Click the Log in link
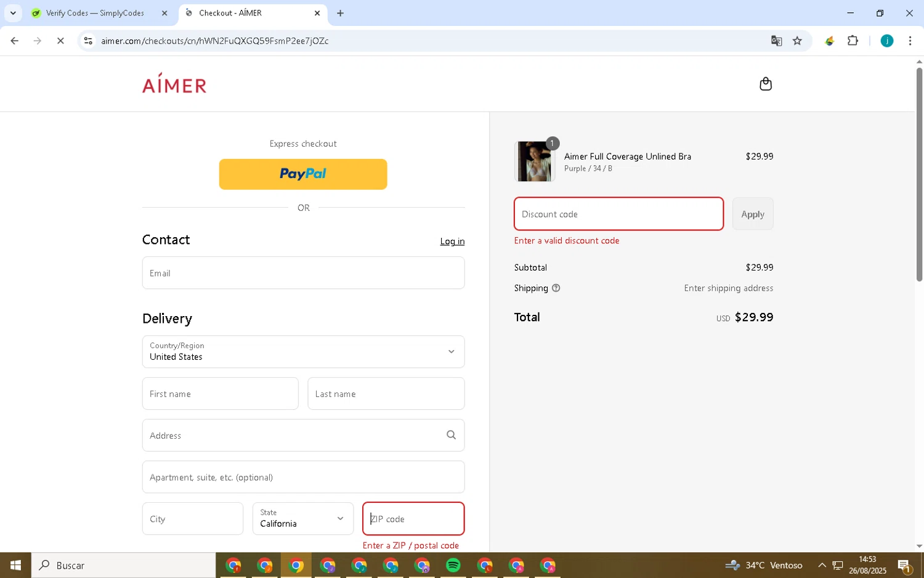Viewport: 924px width, 578px height. point(452,242)
